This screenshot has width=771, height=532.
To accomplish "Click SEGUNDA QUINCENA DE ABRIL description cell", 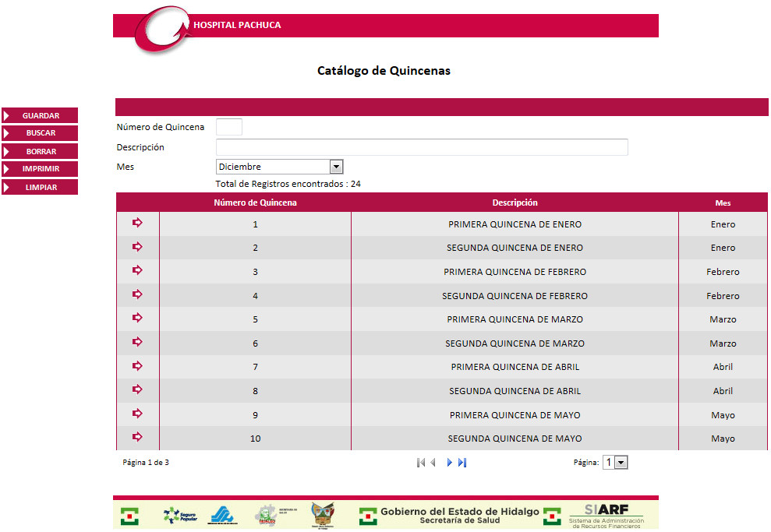I will click(515, 391).
